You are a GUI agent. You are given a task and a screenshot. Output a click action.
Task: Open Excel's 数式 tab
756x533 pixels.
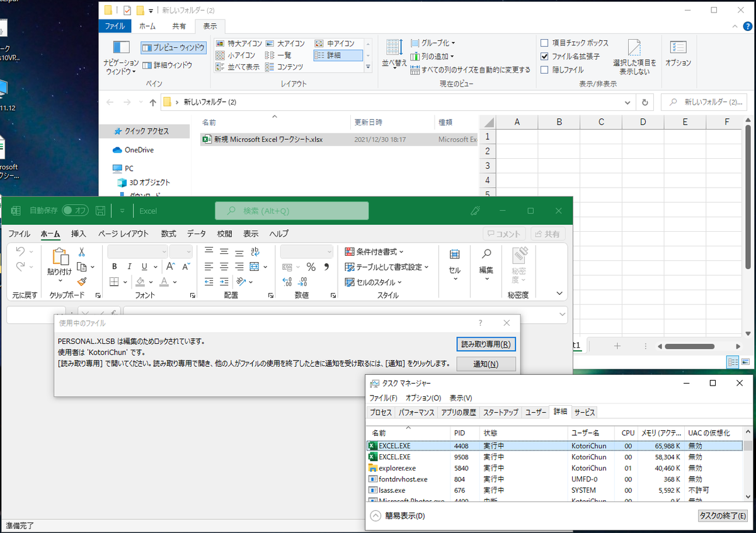pos(168,234)
